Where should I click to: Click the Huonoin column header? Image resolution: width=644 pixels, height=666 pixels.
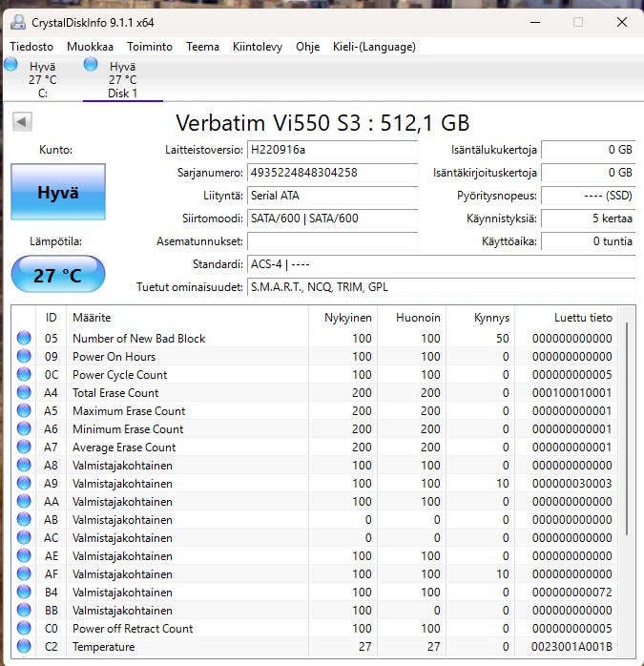tap(411, 318)
